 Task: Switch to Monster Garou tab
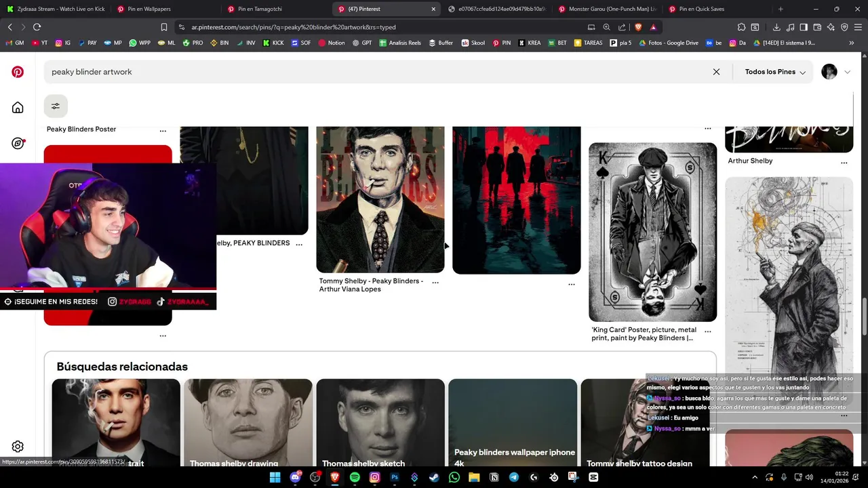pyautogui.click(x=607, y=9)
